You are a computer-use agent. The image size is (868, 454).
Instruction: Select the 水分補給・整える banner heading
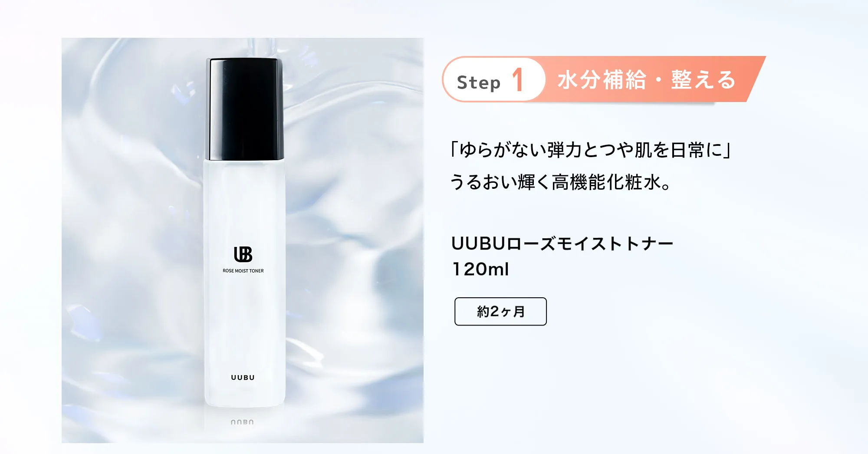point(647,80)
